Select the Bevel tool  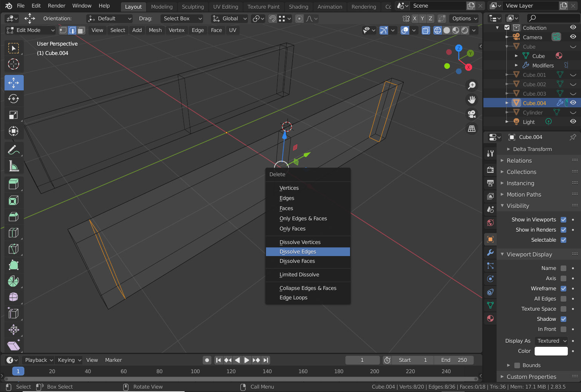tap(14, 217)
